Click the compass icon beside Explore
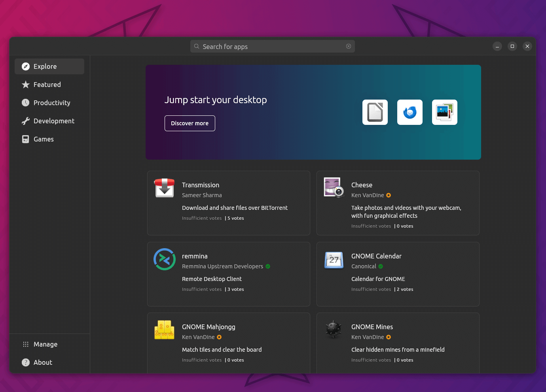546x392 pixels. click(x=25, y=66)
